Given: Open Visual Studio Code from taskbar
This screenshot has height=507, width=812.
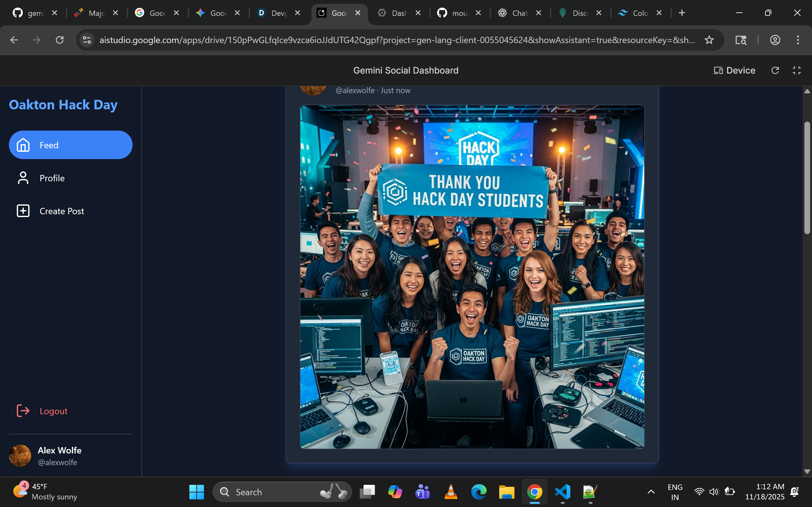Looking at the screenshot, I should [562, 492].
